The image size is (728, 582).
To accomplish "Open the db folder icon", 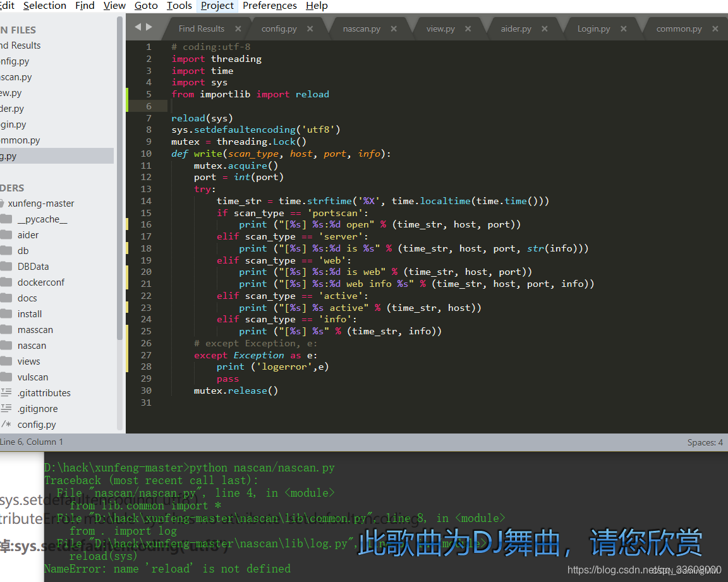I will point(6,251).
